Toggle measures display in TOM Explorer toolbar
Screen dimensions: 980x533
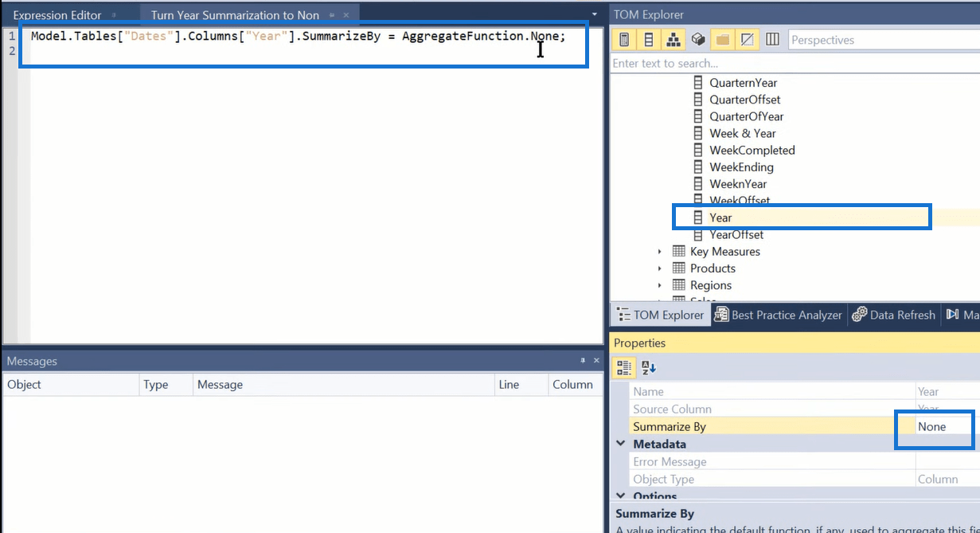click(x=625, y=40)
